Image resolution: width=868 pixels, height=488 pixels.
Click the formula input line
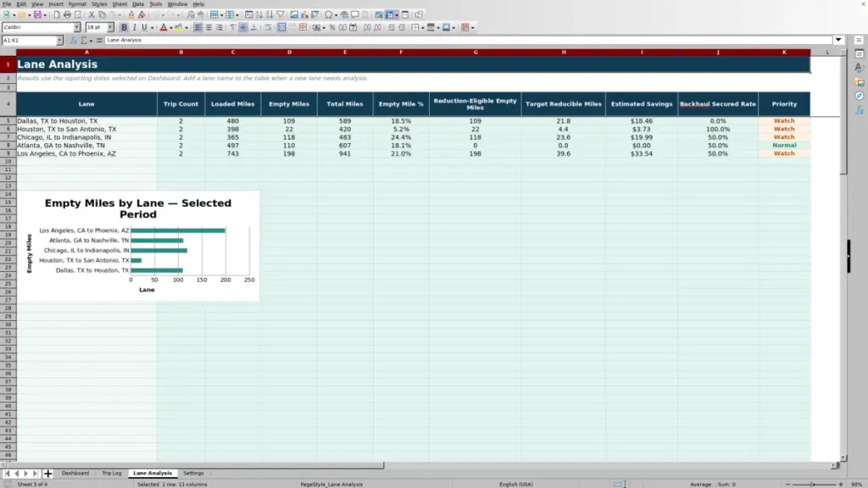pyautogui.click(x=468, y=40)
